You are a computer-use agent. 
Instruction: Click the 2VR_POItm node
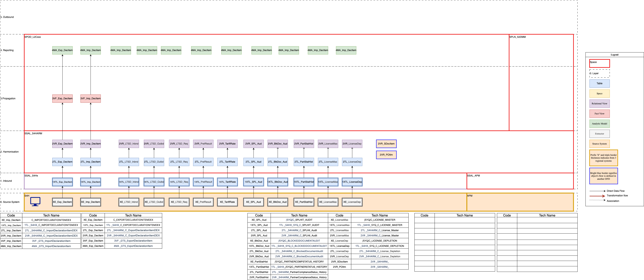(x=386, y=155)
